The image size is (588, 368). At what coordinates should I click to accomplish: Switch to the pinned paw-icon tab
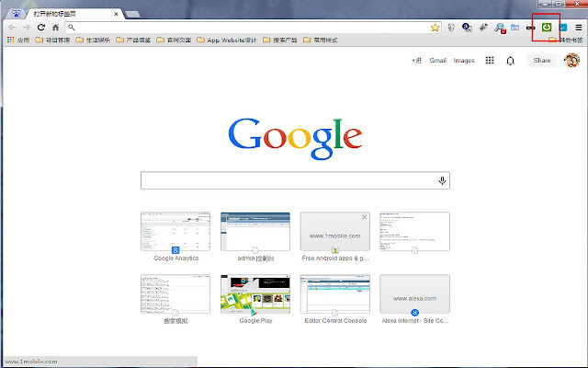17,14
